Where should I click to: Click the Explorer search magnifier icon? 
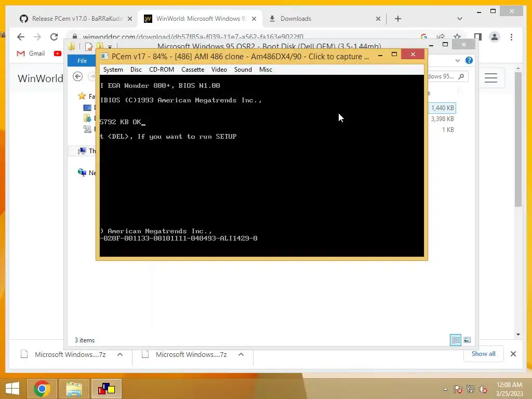(461, 76)
